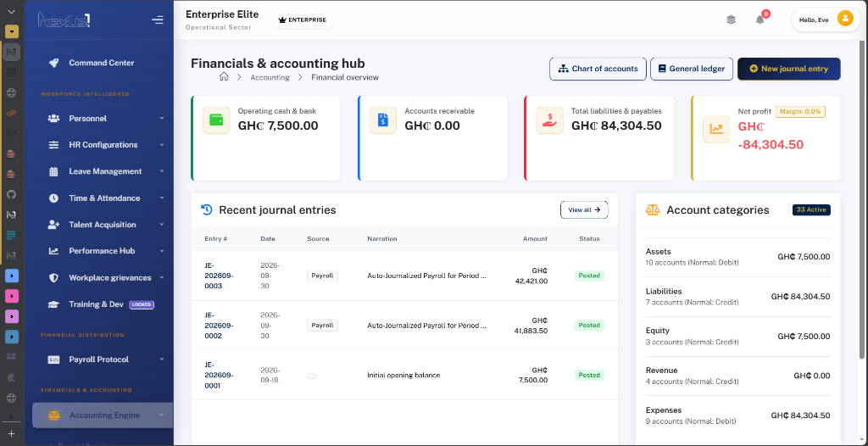Click the Accounting Engine scale icon
This screenshot has width=868, height=446.
[x=54, y=415]
